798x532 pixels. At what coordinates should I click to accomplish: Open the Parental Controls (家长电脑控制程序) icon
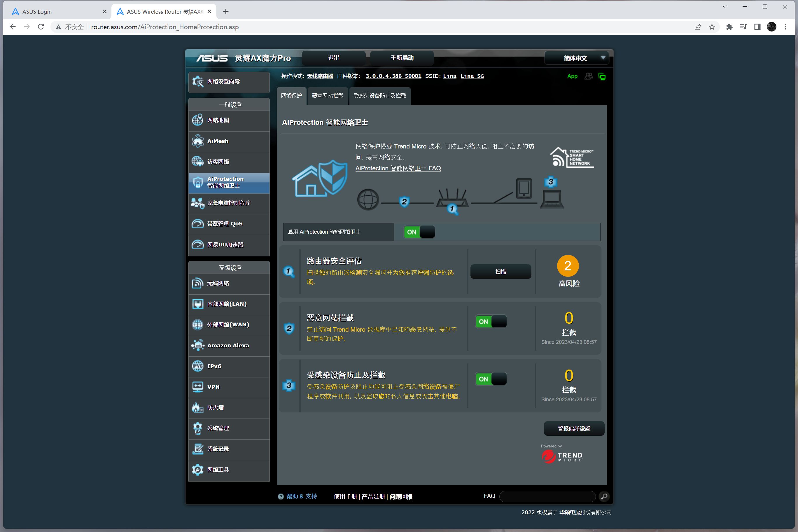(197, 203)
